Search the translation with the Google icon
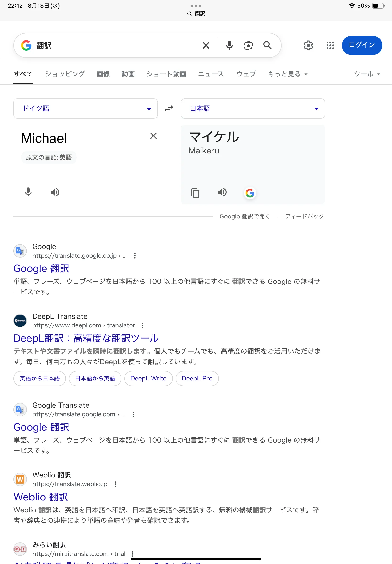Viewport: 392px width, 564px height. pos(250,193)
